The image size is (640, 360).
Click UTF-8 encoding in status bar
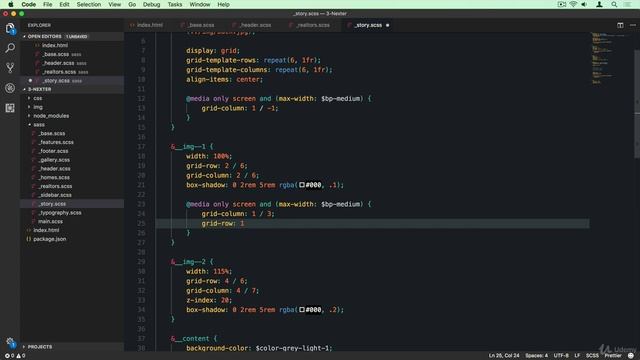(561, 356)
